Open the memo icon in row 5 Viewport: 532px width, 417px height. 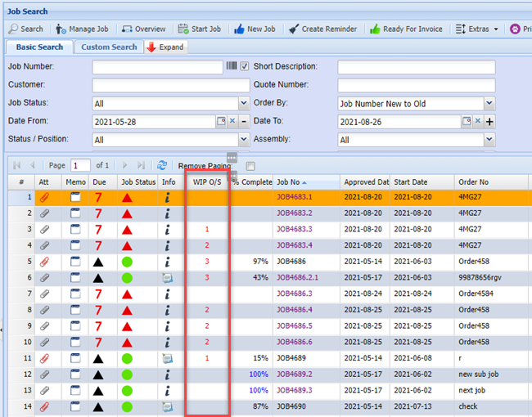point(74,262)
